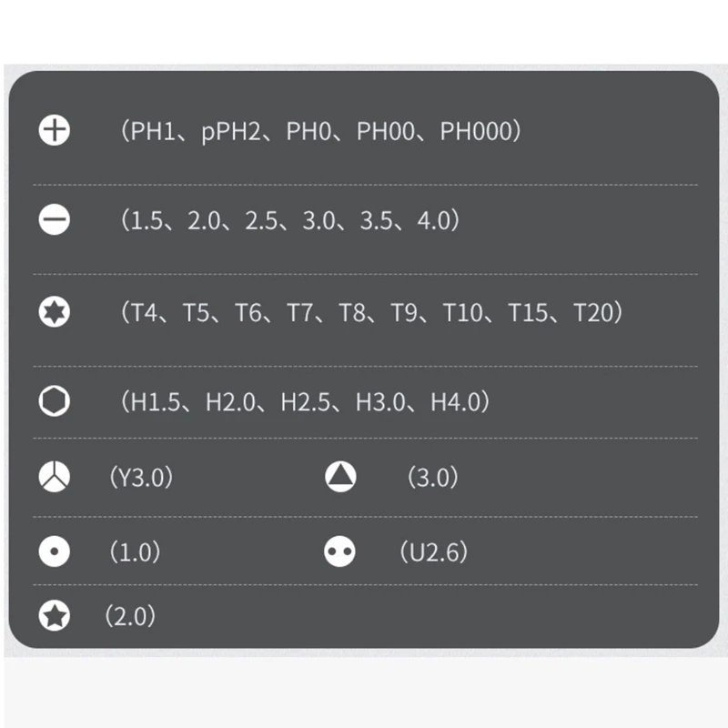Screen dimensions: 728x728
Task: Click the slotted flat-head bit icon
Action: pyautogui.click(x=55, y=220)
